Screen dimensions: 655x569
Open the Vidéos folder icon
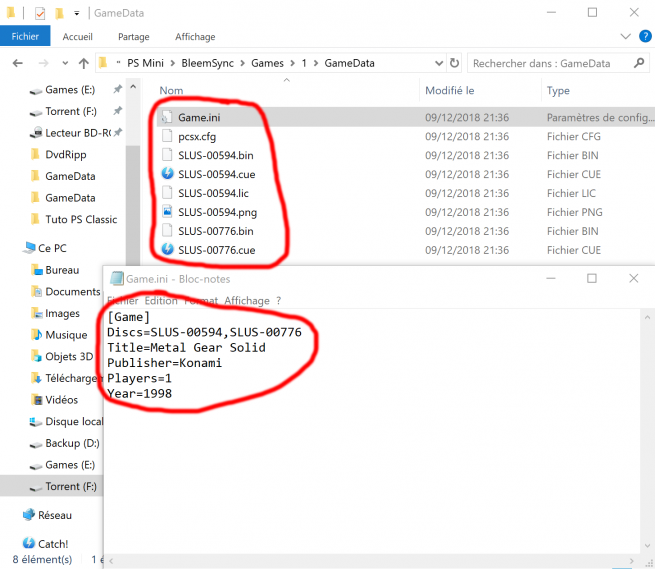pos(37,400)
